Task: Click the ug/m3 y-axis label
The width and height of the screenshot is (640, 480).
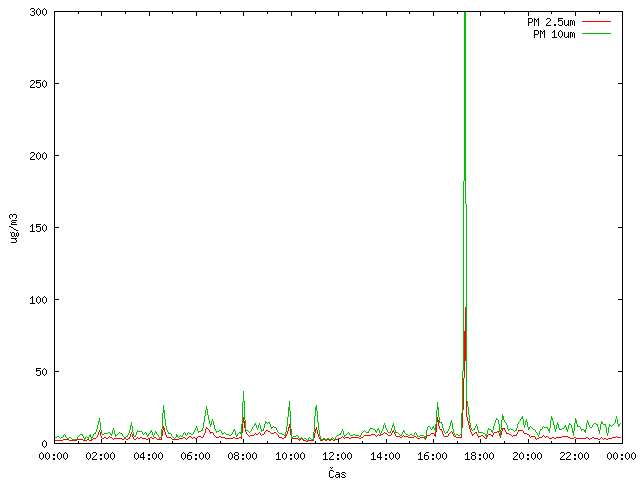Action: (14, 228)
